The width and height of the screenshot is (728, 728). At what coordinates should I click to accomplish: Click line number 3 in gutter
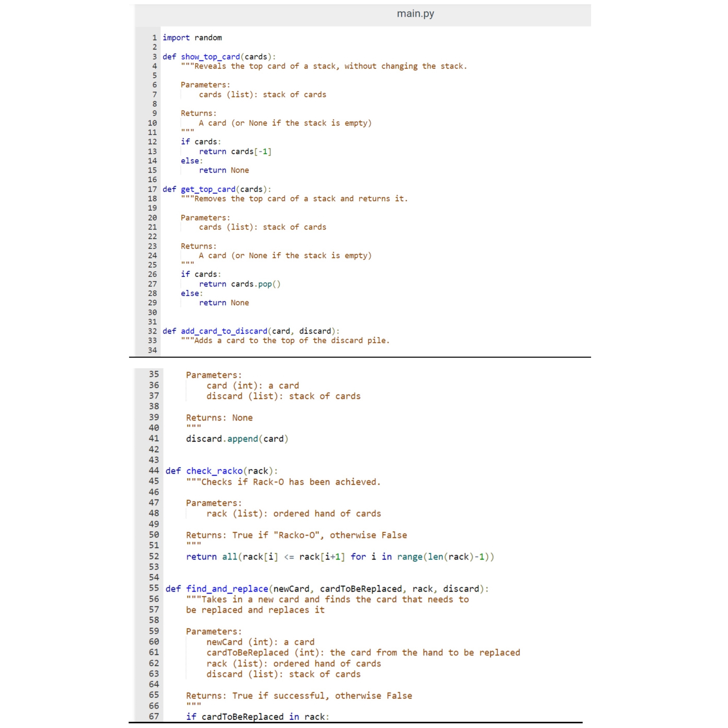tap(154, 57)
